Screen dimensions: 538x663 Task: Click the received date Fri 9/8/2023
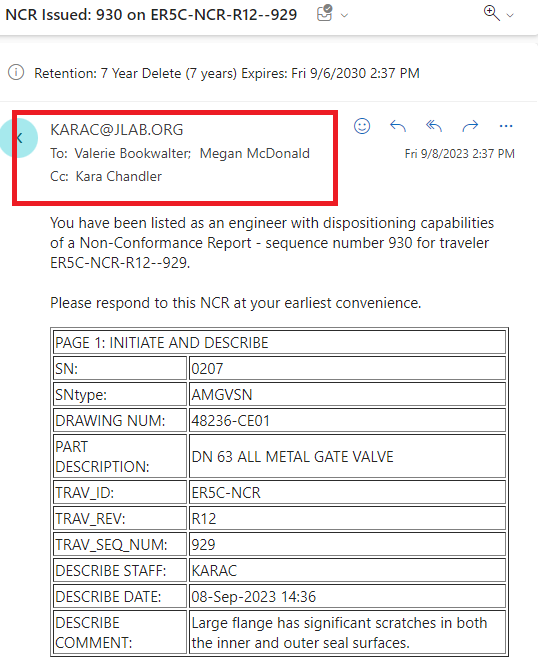460,153
